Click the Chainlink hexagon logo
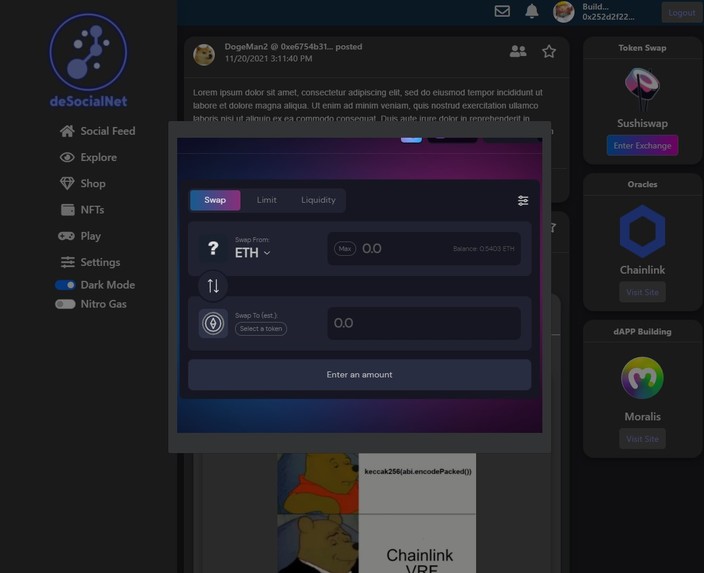The height and width of the screenshot is (573, 704). pos(642,231)
